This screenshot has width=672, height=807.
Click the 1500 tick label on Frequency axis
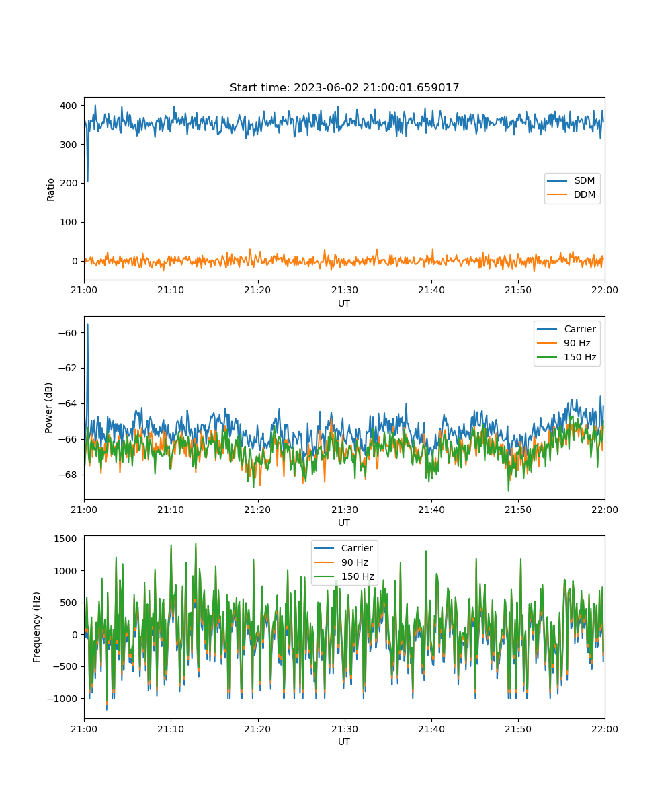coord(67,539)
